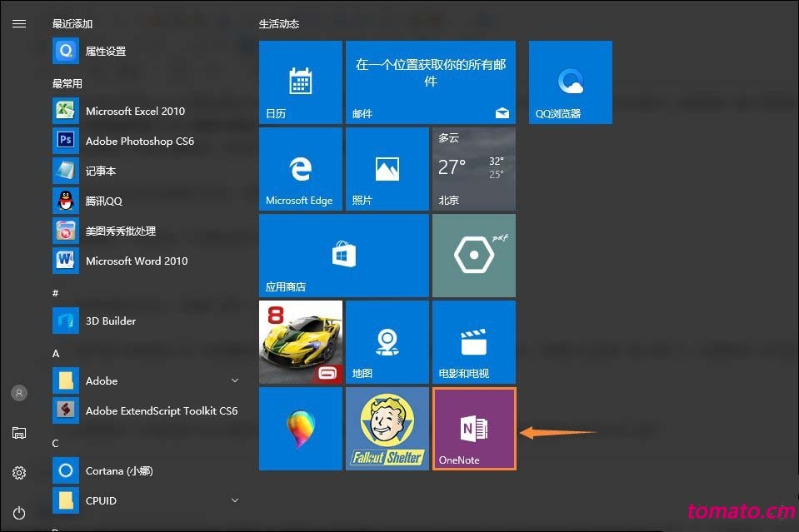Launch Adobe Photoshop CS6
This screenshot has height=532, width=799.
145,141
